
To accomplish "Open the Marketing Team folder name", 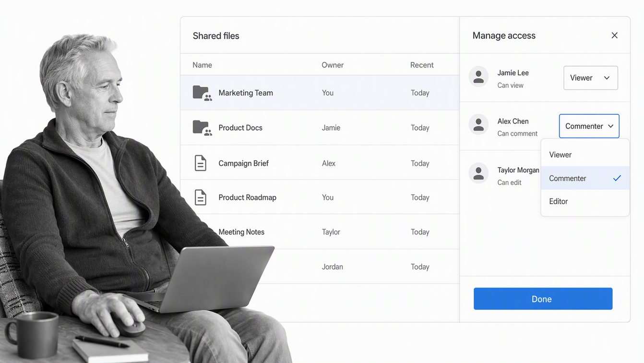I will coord(246,93).
